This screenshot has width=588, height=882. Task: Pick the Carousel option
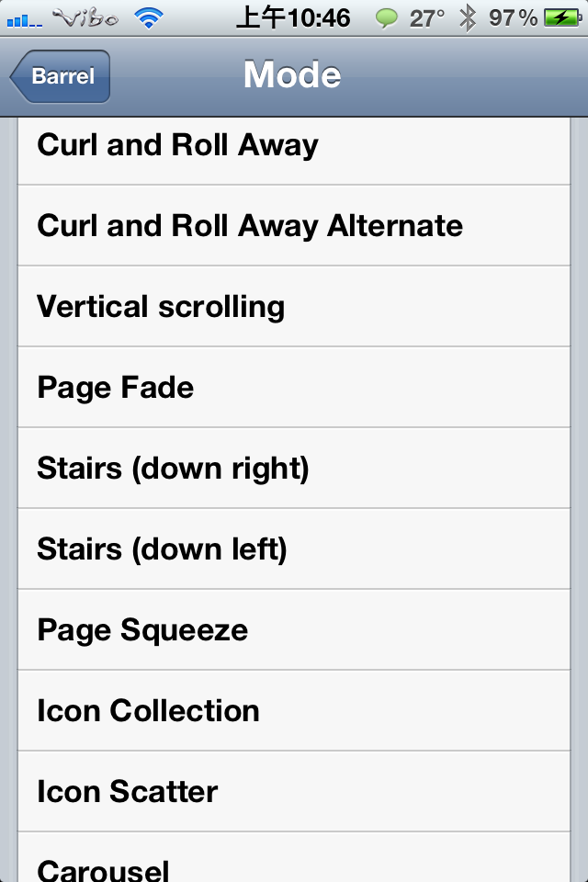pyautogui.click(x=294, y=857)
